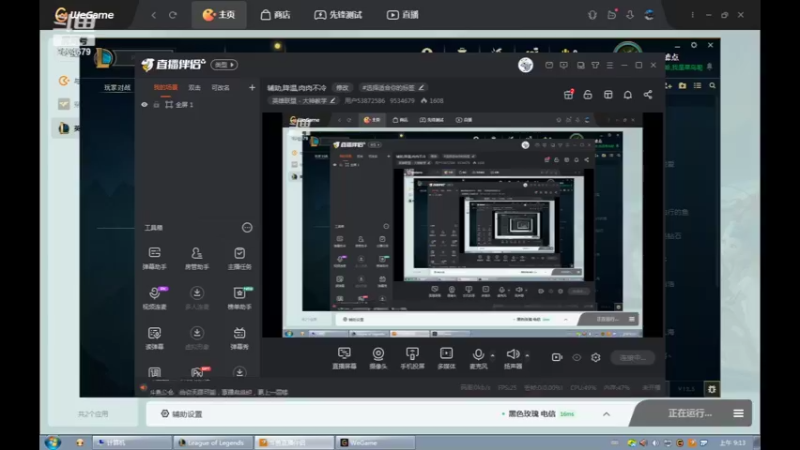The width and height of the screenshot is (800, 450).
Task: Open the Windows Start orb
Action: [53, 442]
